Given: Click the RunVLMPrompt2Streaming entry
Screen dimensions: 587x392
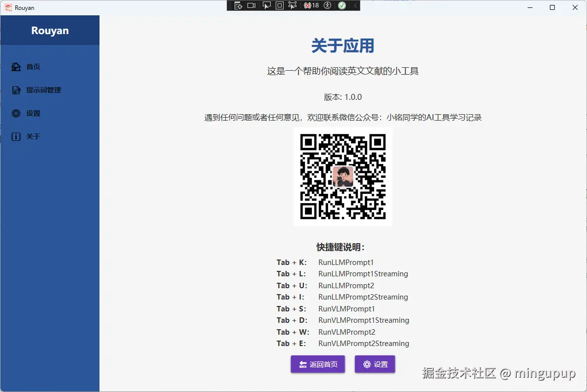Looking at the screenshot, I should coord(364,344).
